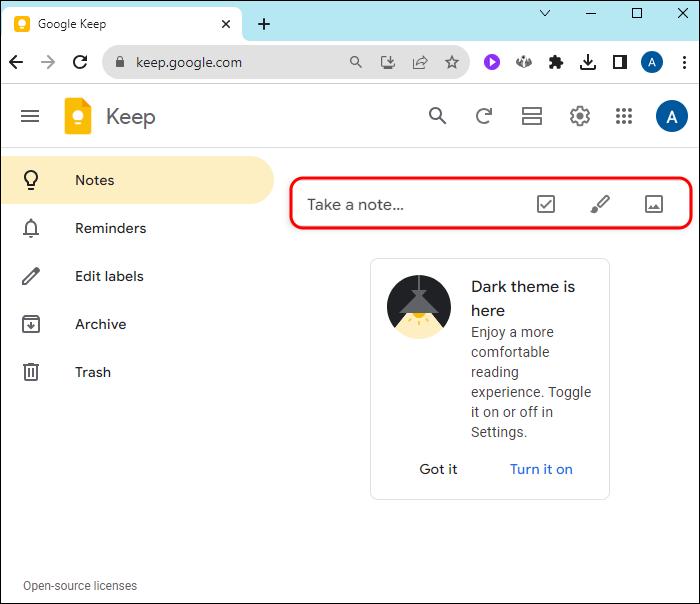The image size is (700, 604).
Task: Open Archive in the sidebar
Action: tap(137, 324)
